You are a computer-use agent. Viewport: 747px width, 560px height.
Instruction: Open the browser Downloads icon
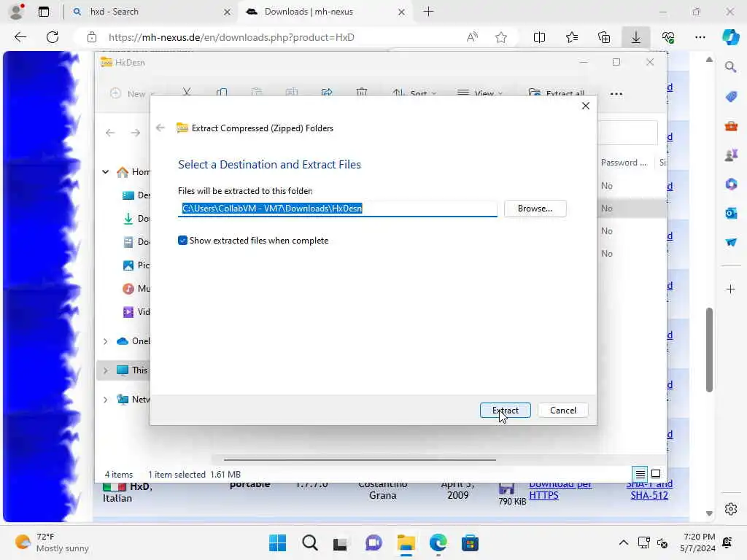pos(636,37)
